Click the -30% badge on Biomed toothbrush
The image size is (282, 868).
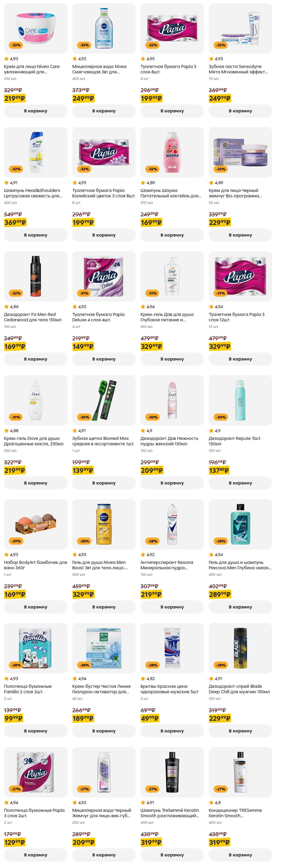[x=84, y=417]
